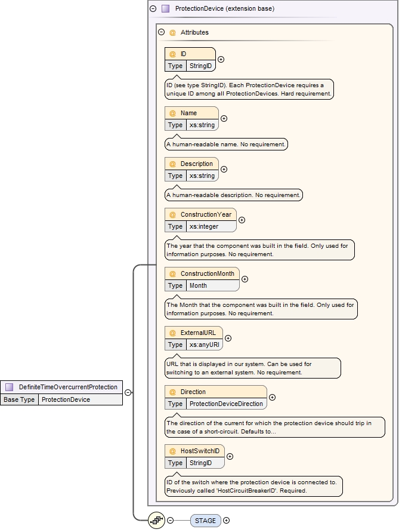The height and width of the screenshot is (532, 399).
Task: Select the HostSwitchID attribute name
Action: pos(195,451)
